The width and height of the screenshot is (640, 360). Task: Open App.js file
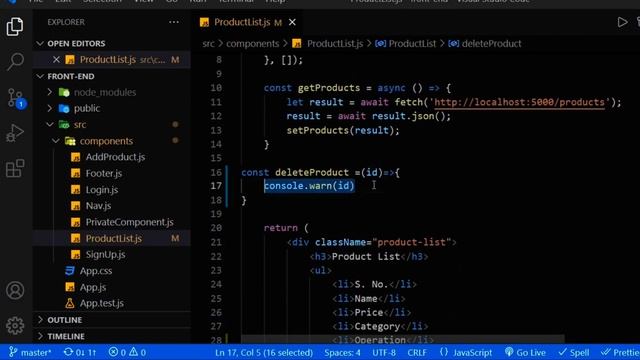tap(93, 287)
